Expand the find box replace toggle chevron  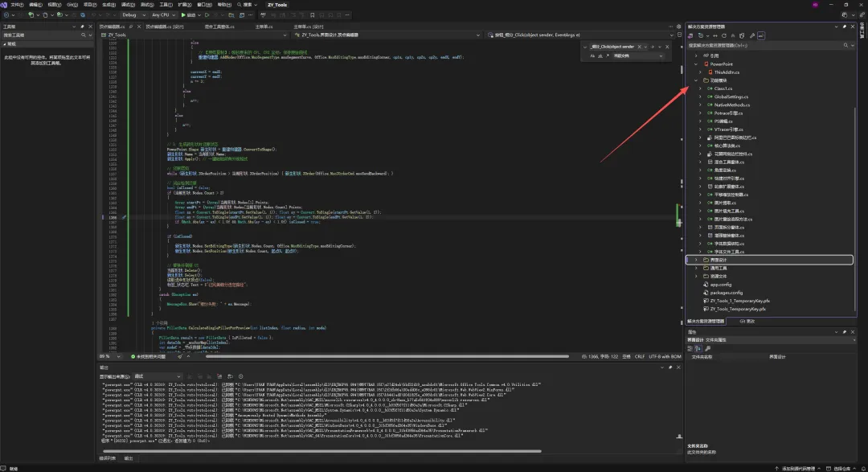[x=584, y=47]
